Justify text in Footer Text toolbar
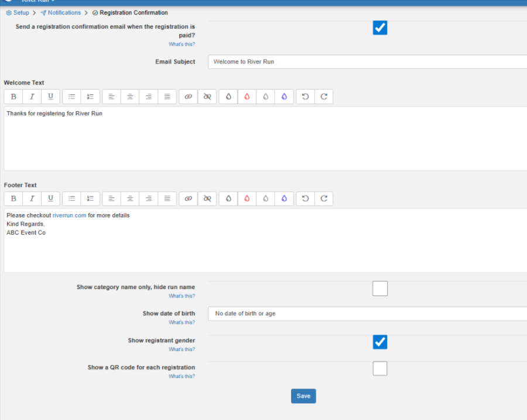527x420 pixels. coord(167,198)
